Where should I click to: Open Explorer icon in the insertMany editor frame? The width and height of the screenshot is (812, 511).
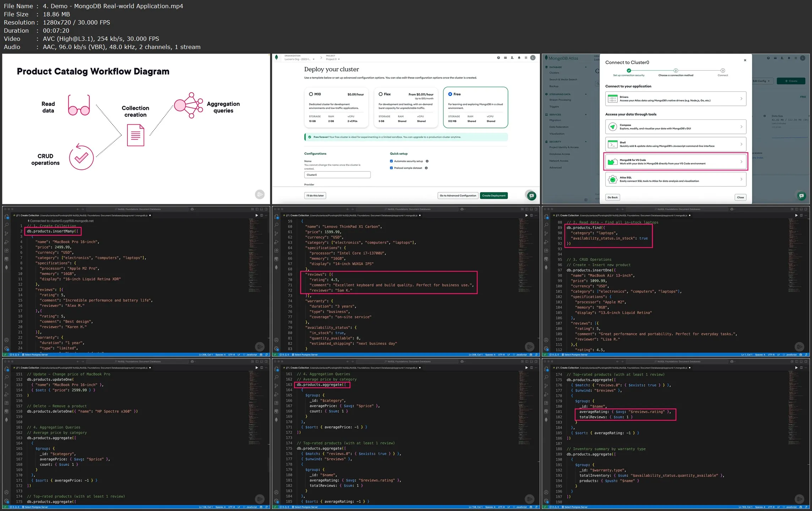6,217
